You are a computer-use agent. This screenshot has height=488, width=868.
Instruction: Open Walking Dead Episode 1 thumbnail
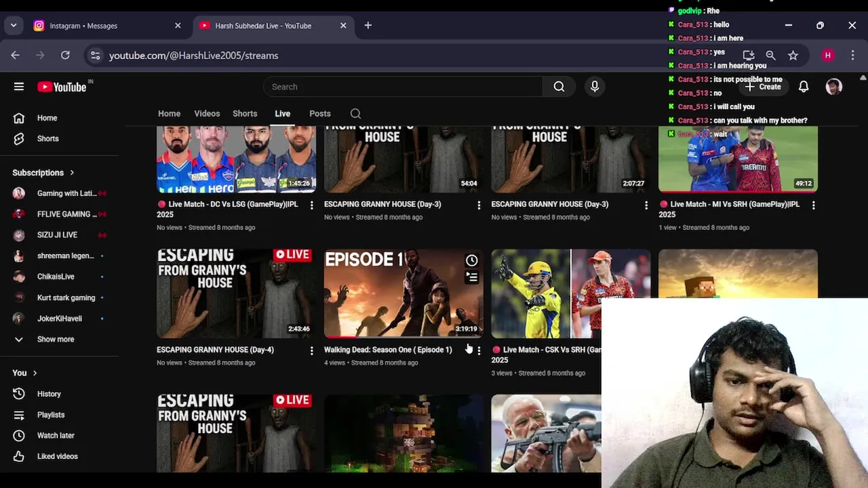[403, 293]
